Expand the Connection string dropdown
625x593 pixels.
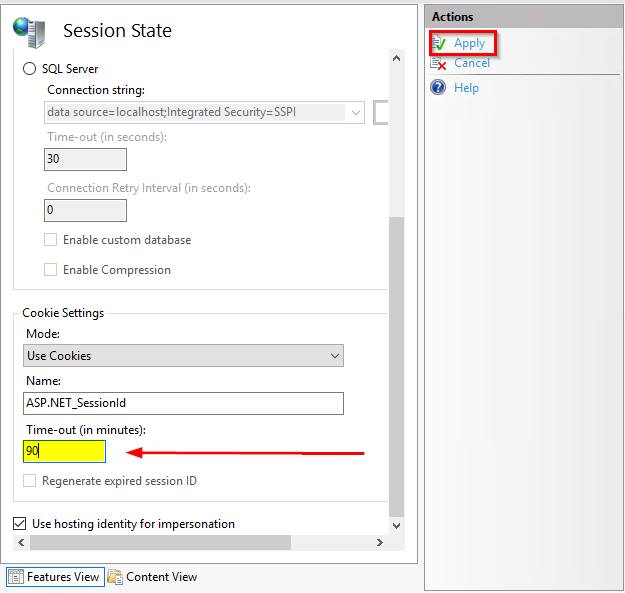pos(356,112)
